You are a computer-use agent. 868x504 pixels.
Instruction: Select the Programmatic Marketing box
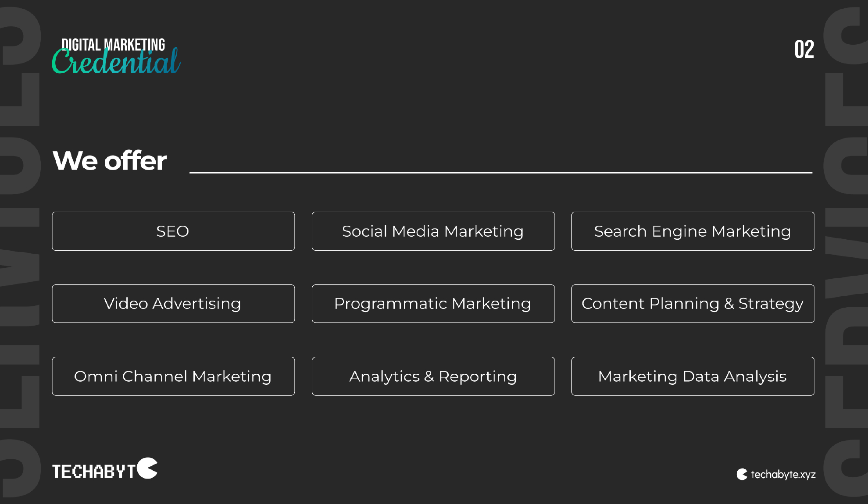click(433, 304)
